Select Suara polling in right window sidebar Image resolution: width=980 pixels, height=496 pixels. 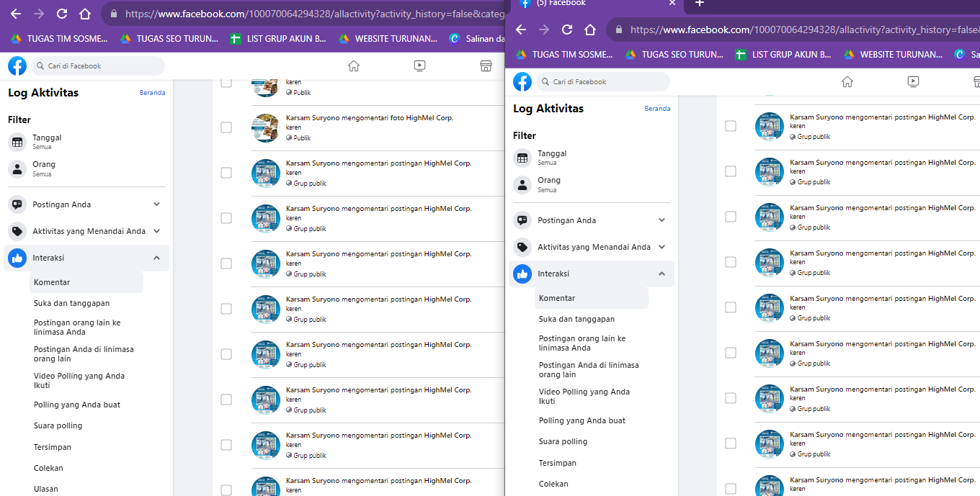pyautogui.click(x=563, y=441)
